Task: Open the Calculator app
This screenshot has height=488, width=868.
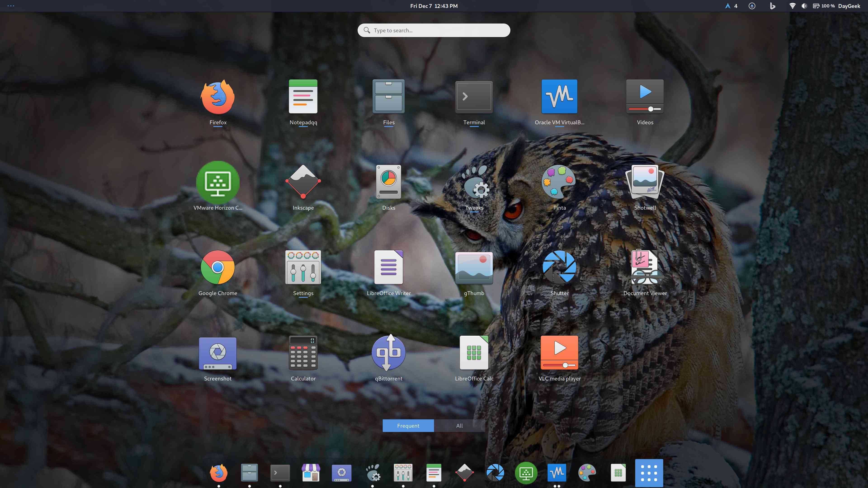Action: (x=303, y=358)
